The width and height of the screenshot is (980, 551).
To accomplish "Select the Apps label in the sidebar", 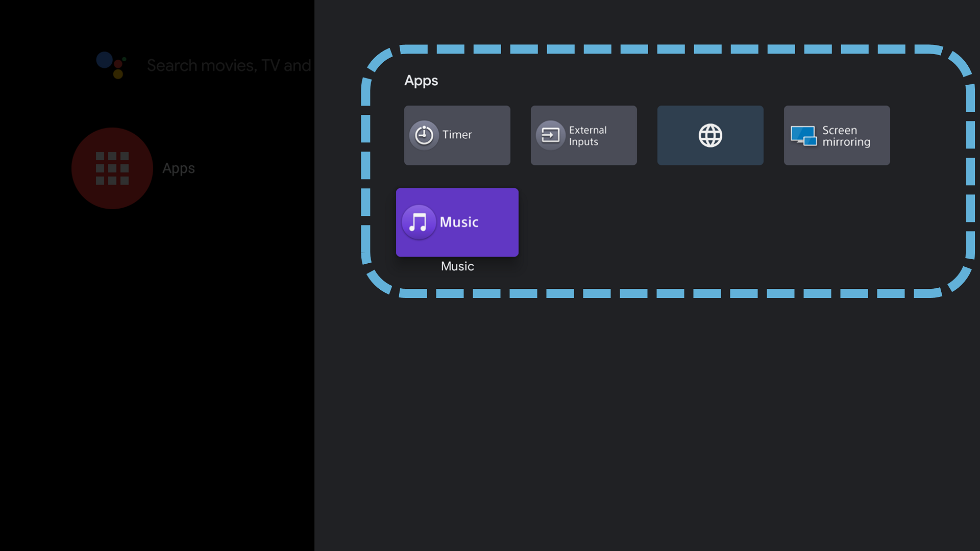I will 179,168.
